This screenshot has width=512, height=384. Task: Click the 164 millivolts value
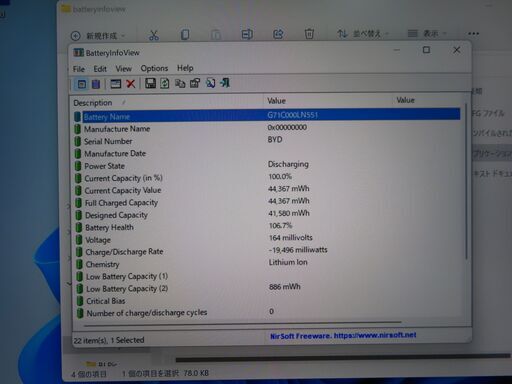(291, 238)
